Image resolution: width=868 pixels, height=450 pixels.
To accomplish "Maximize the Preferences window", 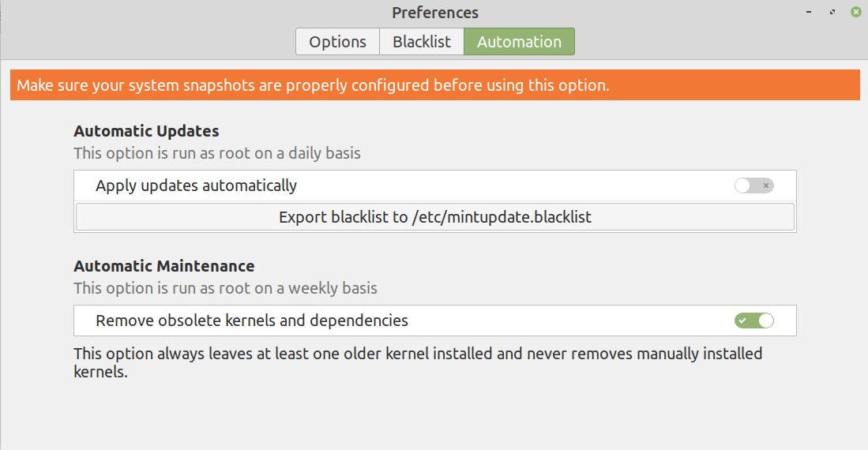I will pos(832,13).
